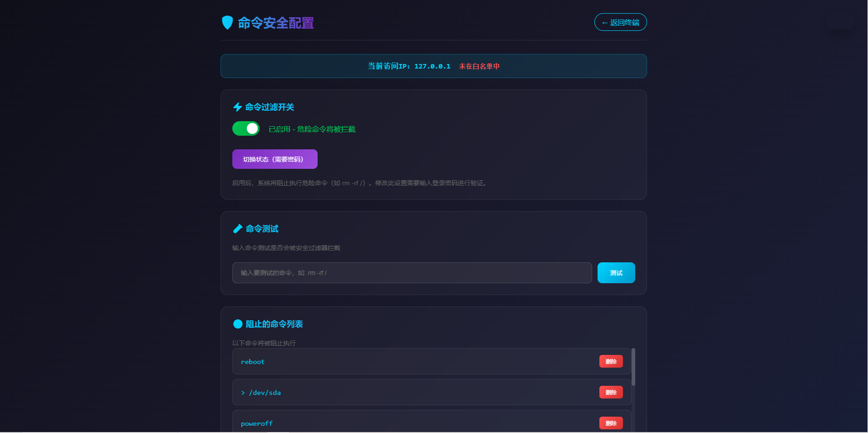Click the 切换状态（需要密码）button
This screenshot has height=433, width=868.
click(275, 159)
